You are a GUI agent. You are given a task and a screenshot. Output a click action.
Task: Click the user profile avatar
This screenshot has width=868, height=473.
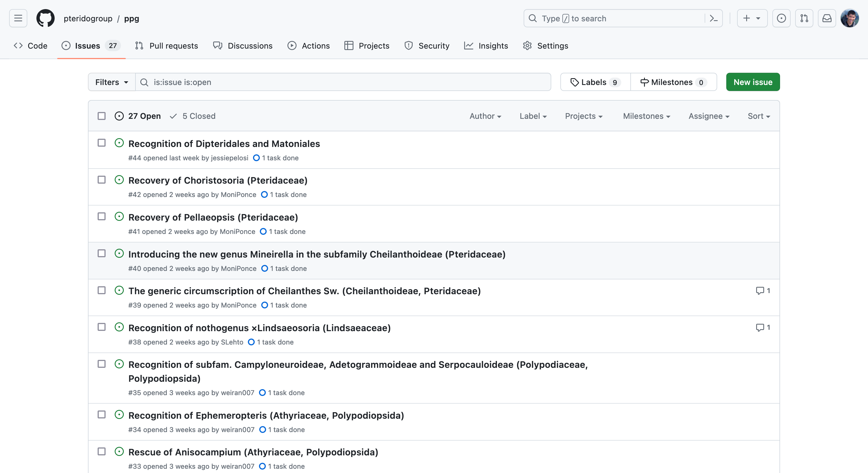point(850,18)
